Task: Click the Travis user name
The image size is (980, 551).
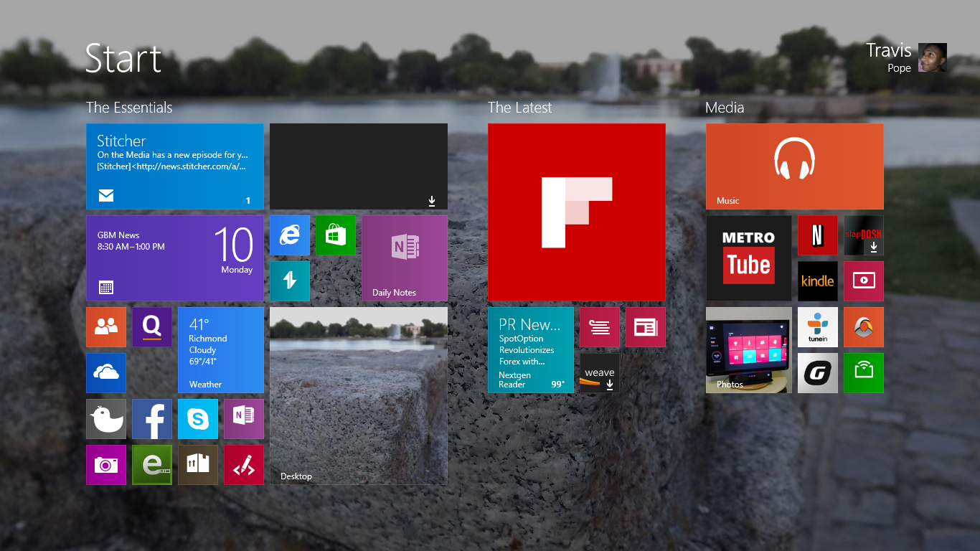Action: point(888,50)
